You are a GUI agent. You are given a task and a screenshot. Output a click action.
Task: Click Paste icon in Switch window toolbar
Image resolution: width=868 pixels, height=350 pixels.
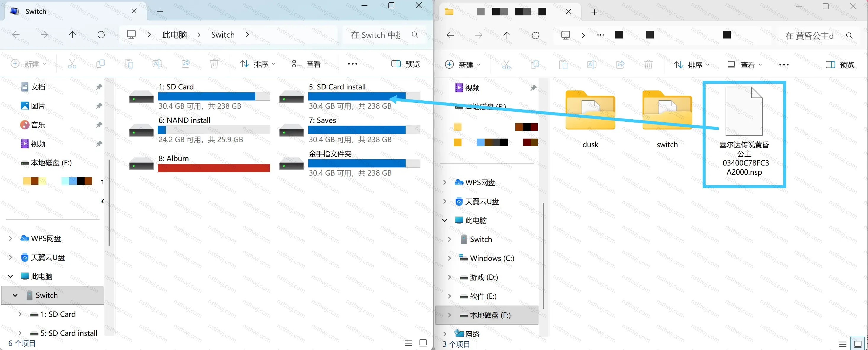pos(129,64)
